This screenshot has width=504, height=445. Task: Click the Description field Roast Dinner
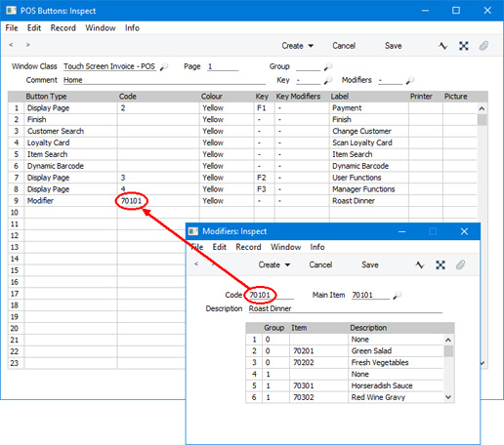pyautogui.click(x=346, y=308)
